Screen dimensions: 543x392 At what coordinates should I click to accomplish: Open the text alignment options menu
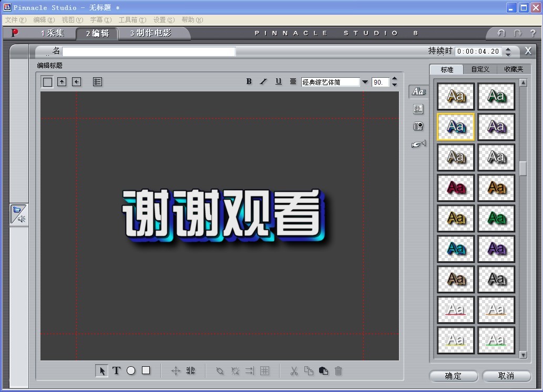coord(293,81)
